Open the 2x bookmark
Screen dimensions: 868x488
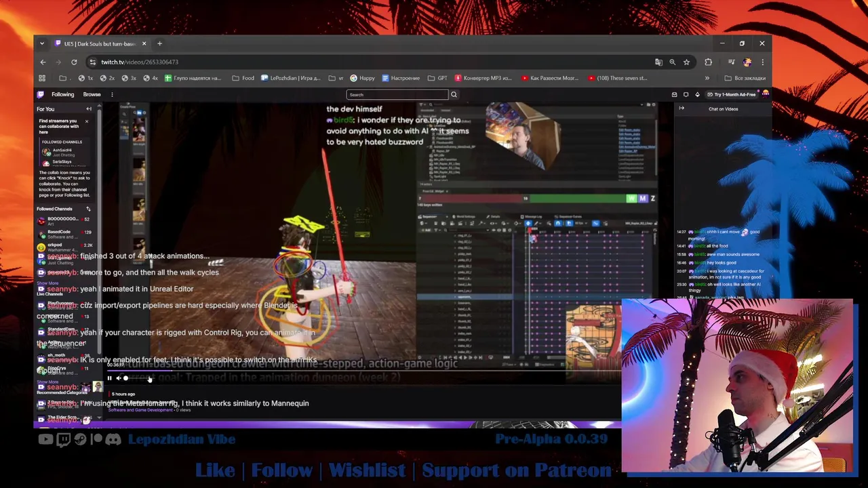coord(108,78)
